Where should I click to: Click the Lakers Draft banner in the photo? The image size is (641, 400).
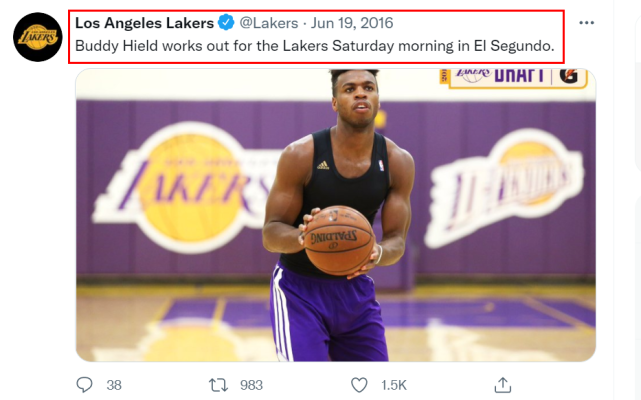513,78
